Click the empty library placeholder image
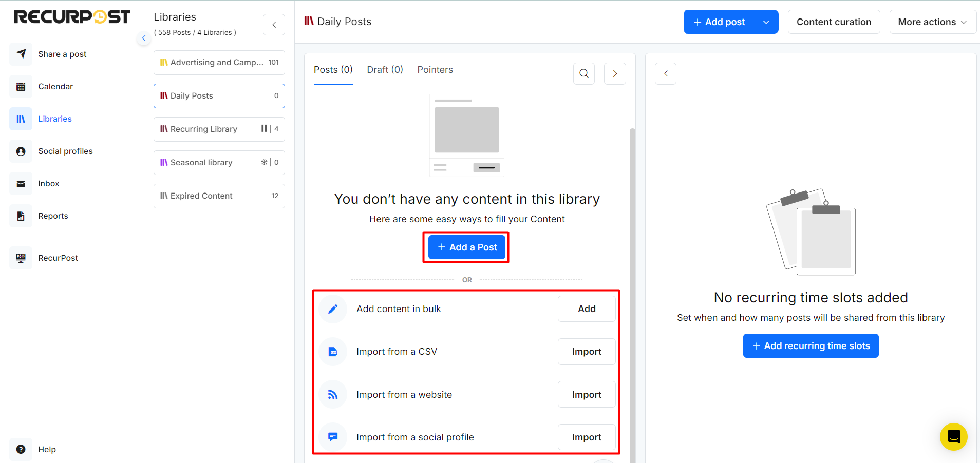Image resolution: width=980 pixels, height=463 pixels. [467, 136]
